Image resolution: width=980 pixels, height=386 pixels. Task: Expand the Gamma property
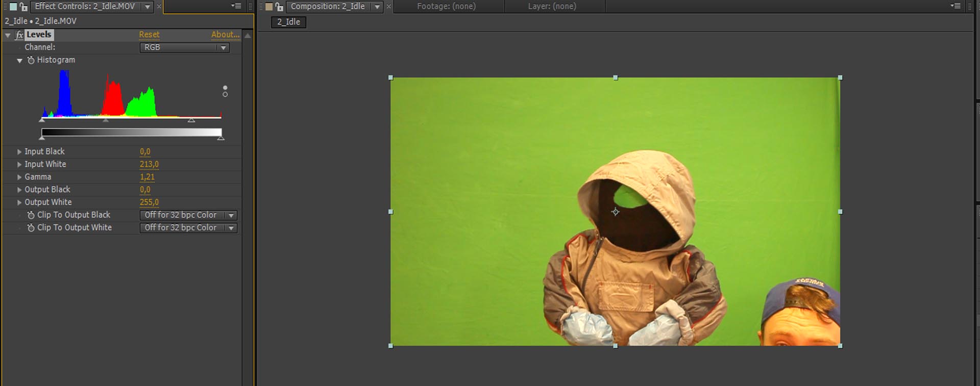click(19, 177)
